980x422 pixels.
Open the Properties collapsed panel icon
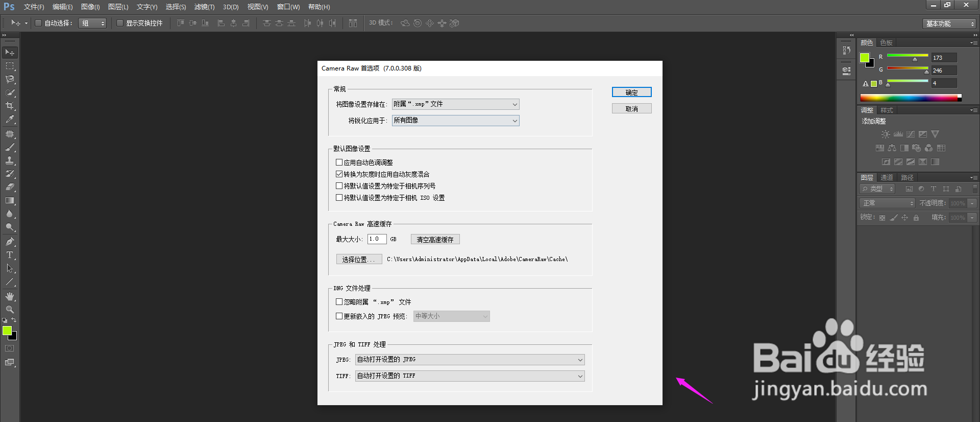847,71
